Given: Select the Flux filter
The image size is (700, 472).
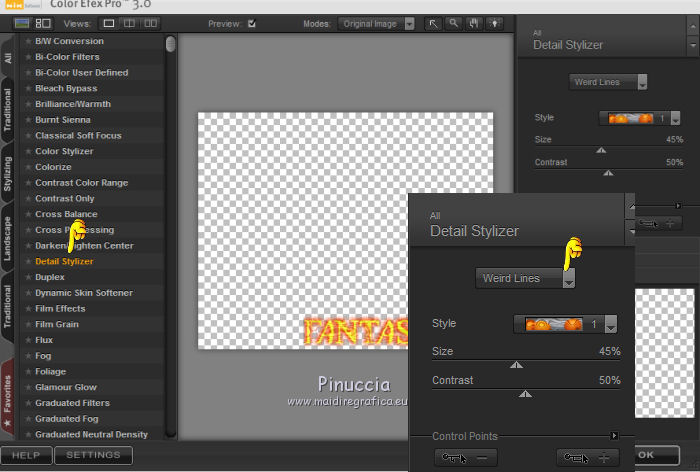Looking at the screenshot, I should pyautogui.click(x=44, y=340).
